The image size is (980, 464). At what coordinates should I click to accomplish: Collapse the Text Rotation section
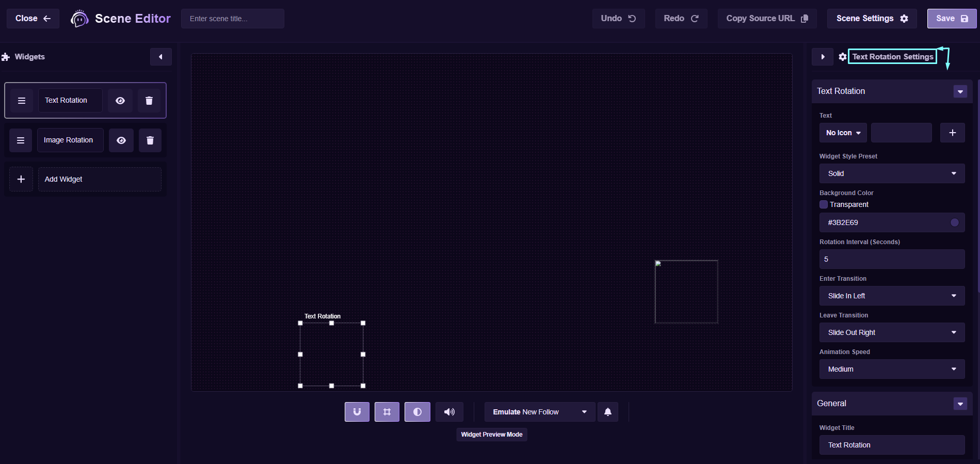point(960,92)
